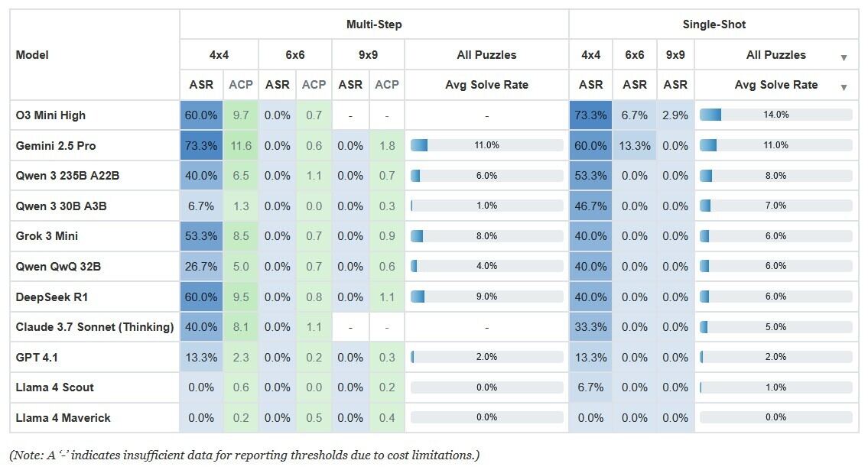Image resolution: width=868 pixels, height=470 pixels.
Task: Select the Single-Shot group header
Action: click(714, 24)
